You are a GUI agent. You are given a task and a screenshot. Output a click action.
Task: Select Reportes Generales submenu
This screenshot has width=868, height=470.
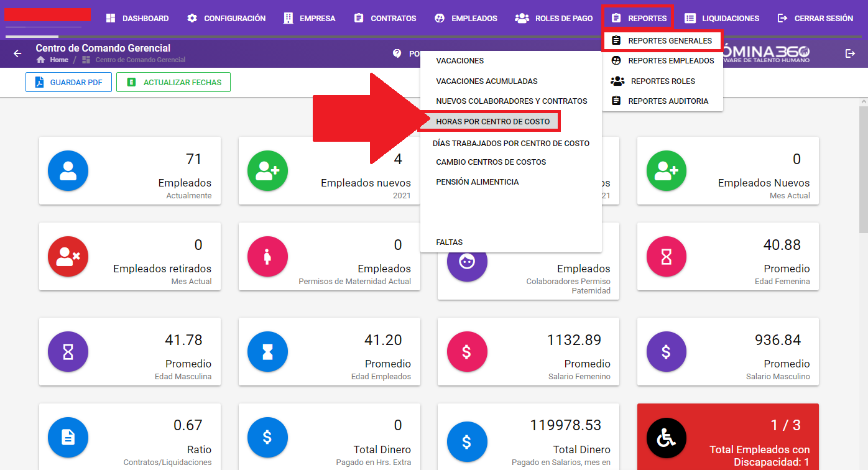[662, 41]
